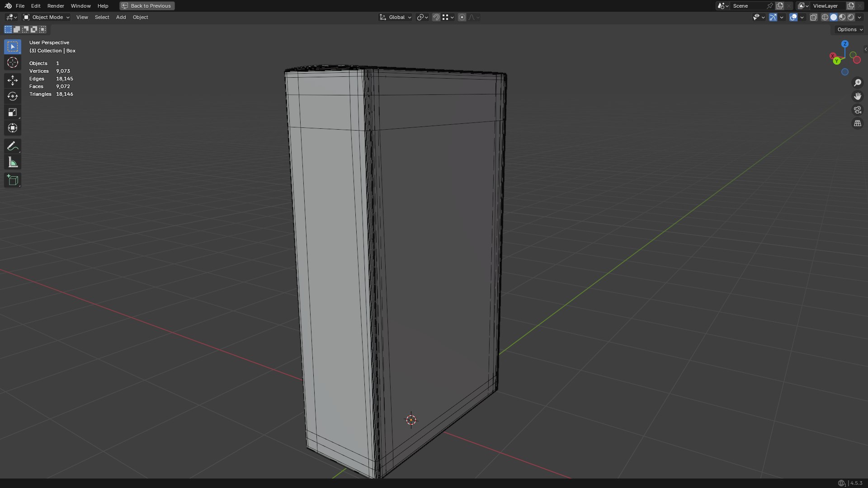Open the Render menu
The height and width of the screenshot is (488, 868).
pyautogui.click(x=56, y=6)
